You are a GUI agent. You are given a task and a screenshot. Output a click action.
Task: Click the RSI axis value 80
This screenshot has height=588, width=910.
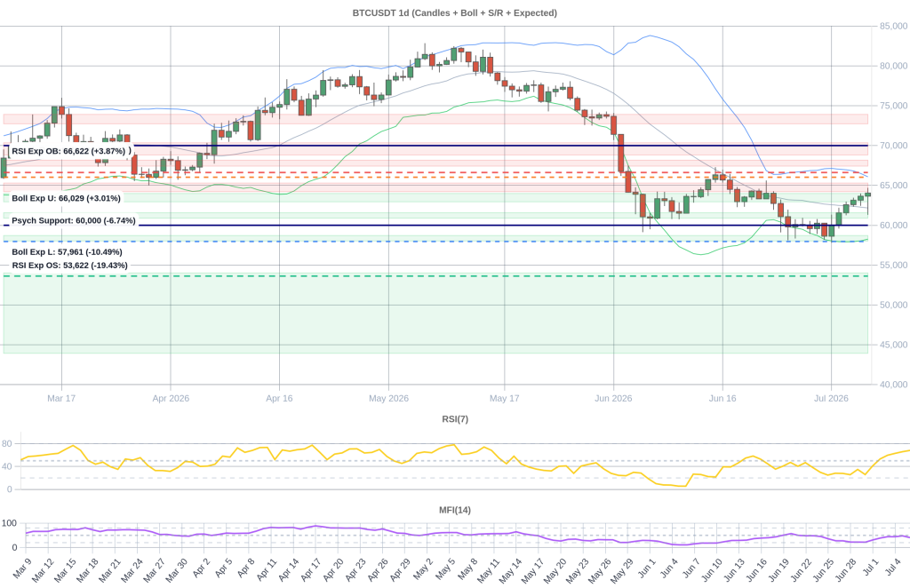tap(7, 444)
